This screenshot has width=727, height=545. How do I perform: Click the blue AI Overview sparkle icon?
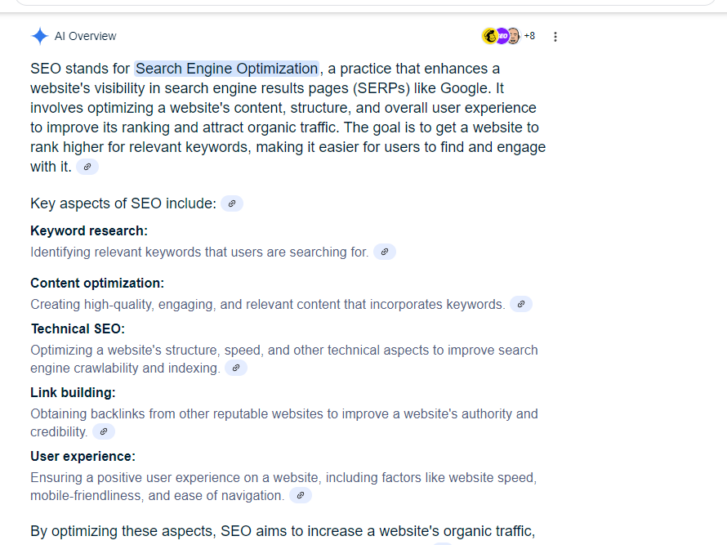(x=40, y=36)
